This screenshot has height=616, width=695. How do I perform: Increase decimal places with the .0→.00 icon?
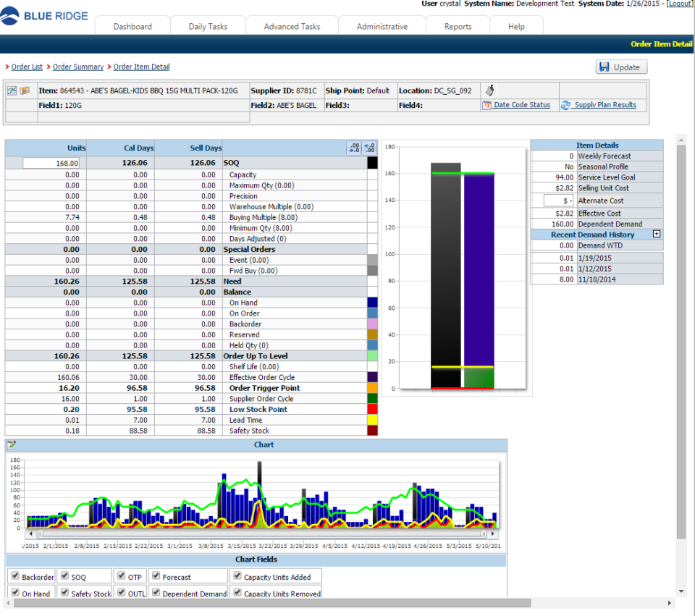(368, 148)
